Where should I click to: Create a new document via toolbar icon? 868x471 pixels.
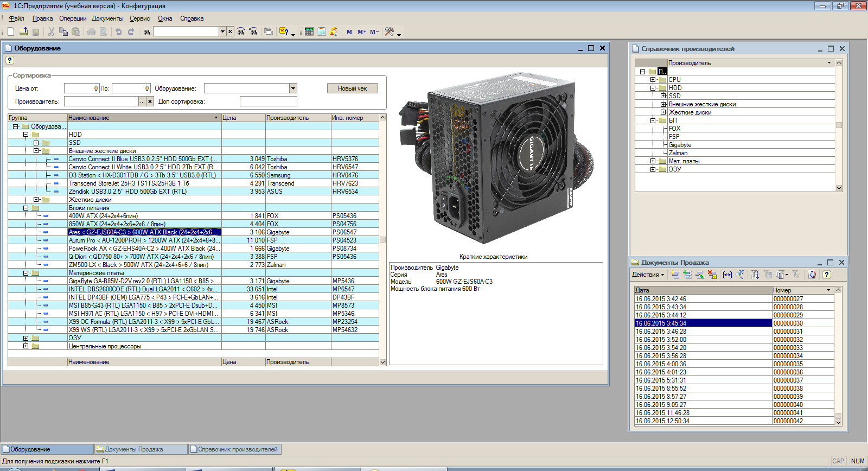pyautogui.click(x=11, y=31)
